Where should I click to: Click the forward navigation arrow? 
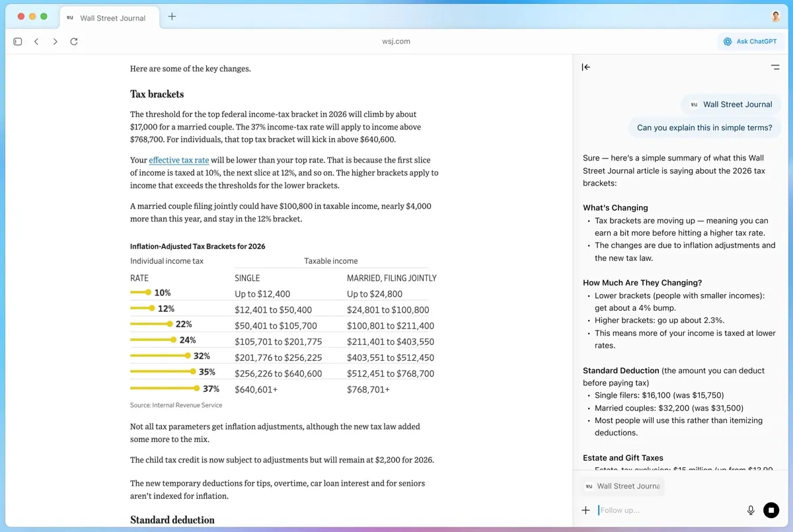(56, 41)
